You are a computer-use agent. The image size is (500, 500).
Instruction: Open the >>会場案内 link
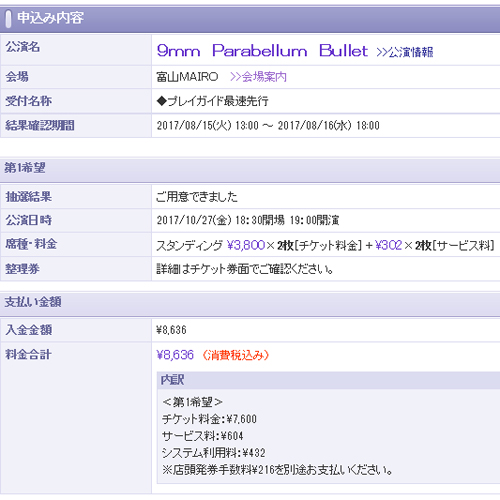(258, 77)
